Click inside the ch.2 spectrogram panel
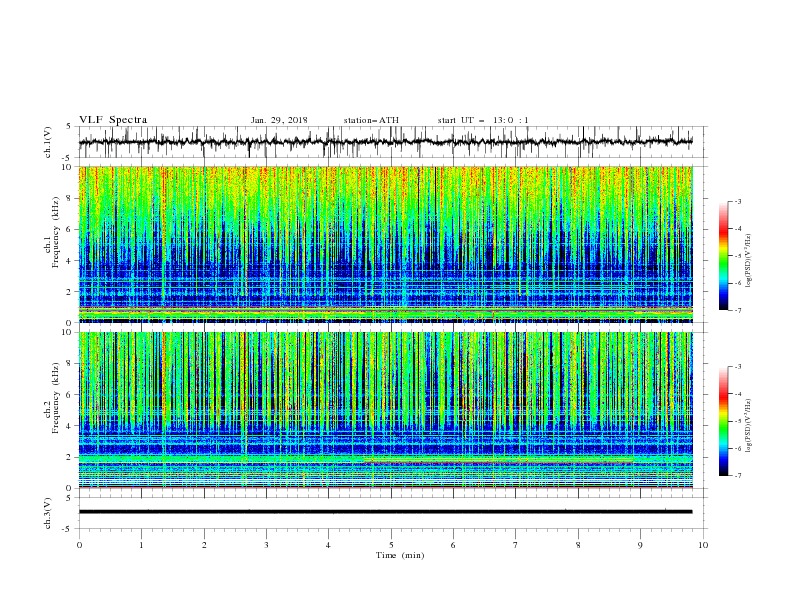 coord(386,410)
